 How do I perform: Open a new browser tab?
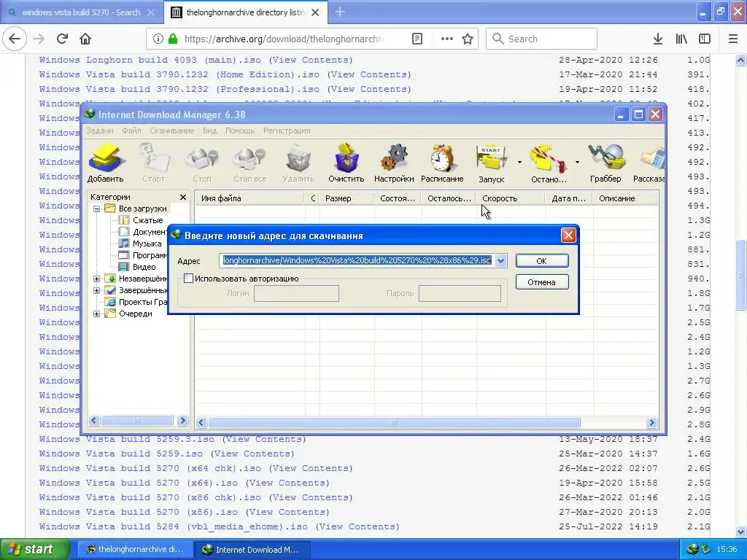pyautogui.click(x=340, y=12)
